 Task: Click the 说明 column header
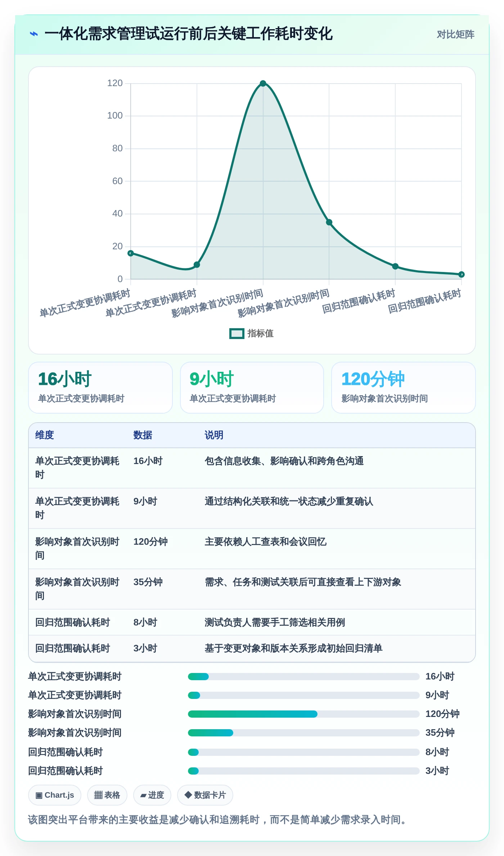214,435
